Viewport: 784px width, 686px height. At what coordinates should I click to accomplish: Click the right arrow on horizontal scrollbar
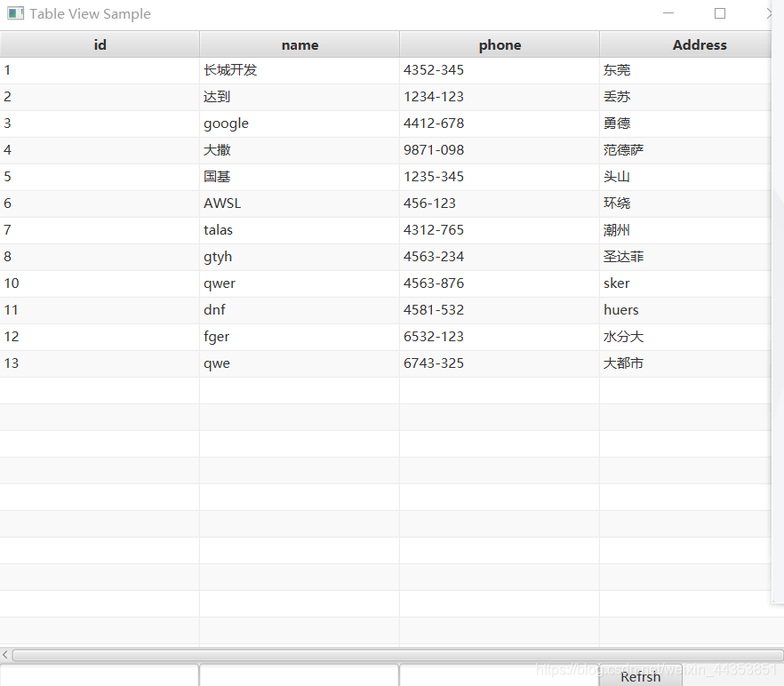[778, 654]
